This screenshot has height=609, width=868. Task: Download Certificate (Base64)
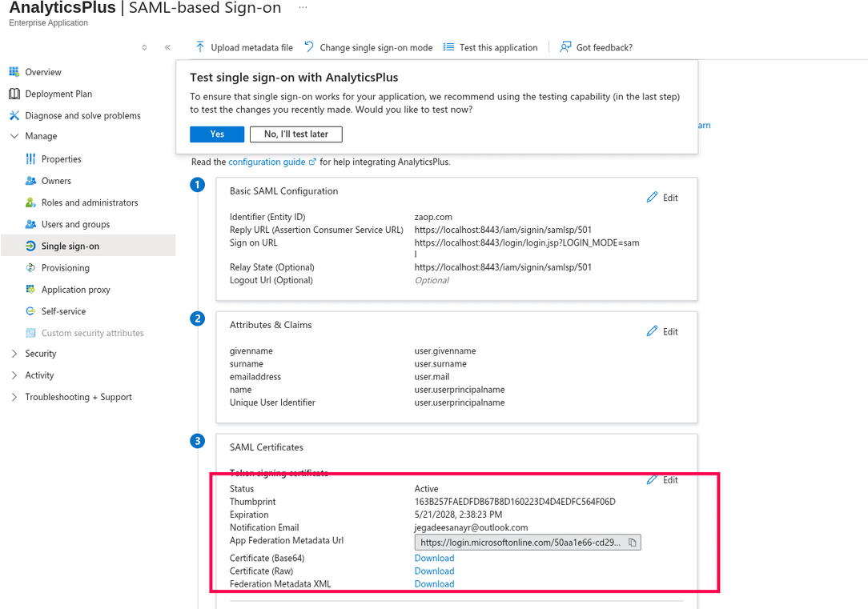(x=435, y=558)
